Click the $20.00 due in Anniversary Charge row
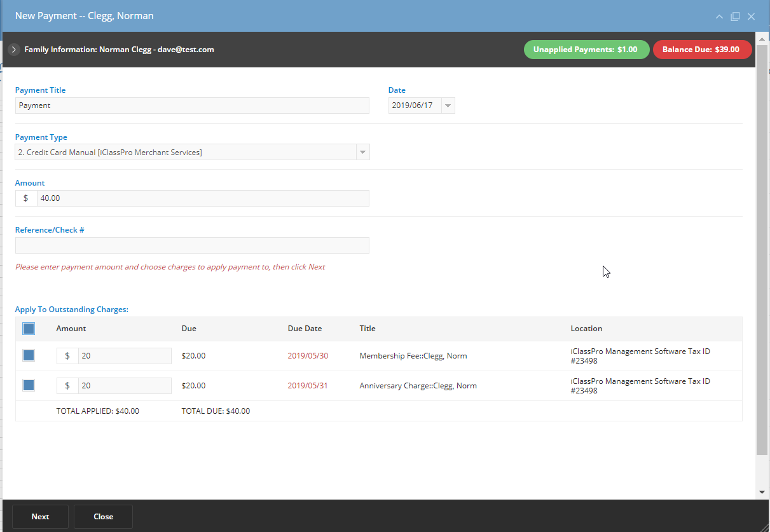 coord(193,386)
